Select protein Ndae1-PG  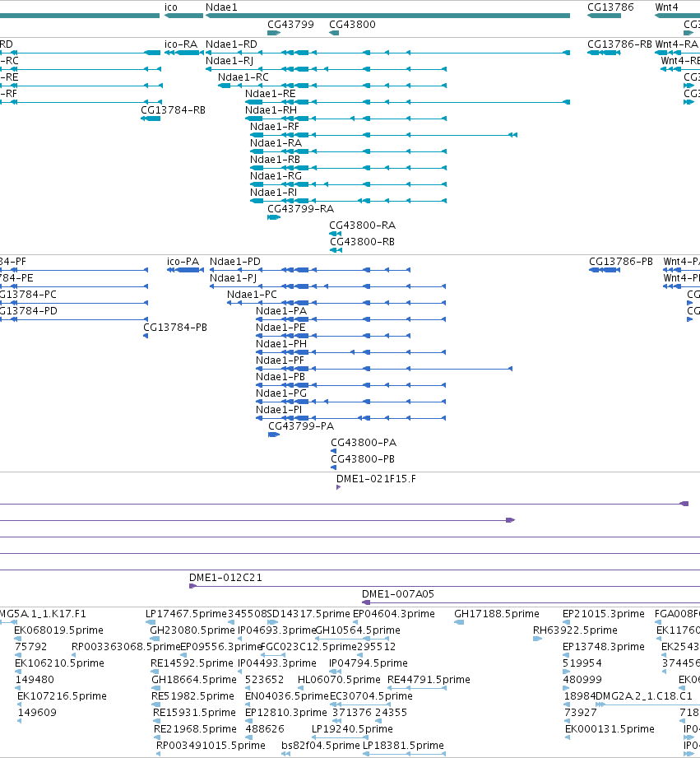[281, 393]
